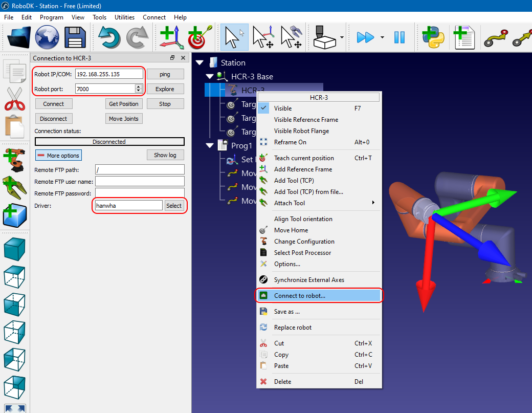The height and width of the screenshot is (413, 532).
Task: Click the Open file folder icon
Action: coord(19,37)
